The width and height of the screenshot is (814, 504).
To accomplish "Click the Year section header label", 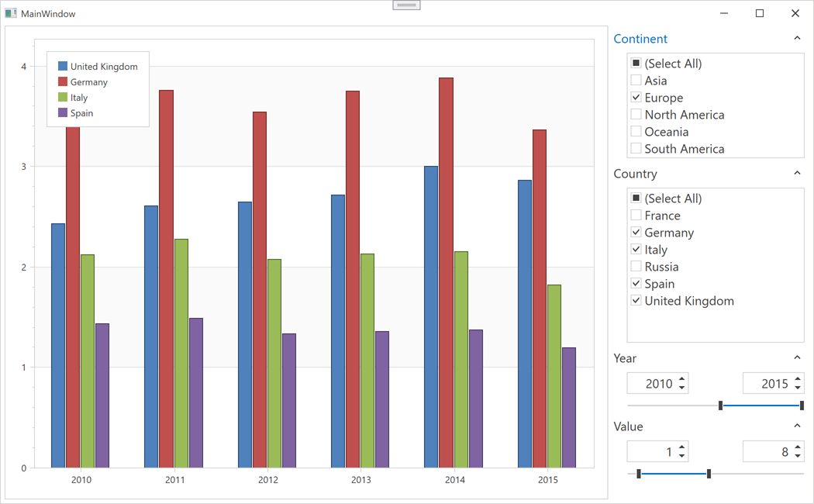I will pos(625,359).
